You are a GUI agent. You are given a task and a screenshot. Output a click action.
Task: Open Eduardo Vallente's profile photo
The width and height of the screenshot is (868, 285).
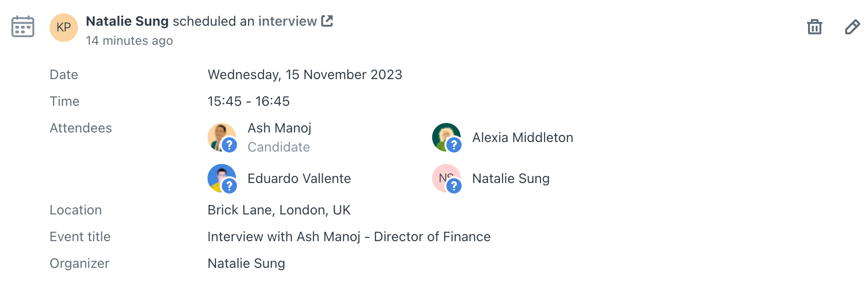pyautogui.click(x=220, y=176)
